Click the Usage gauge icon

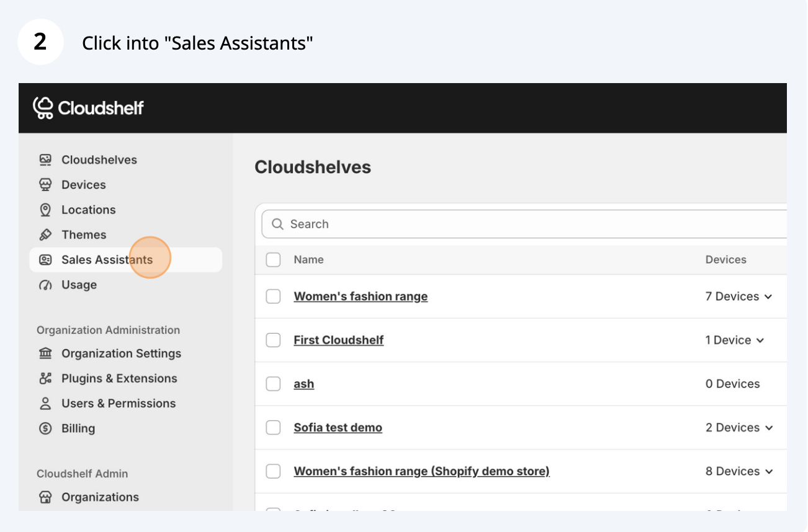(x=45, y=285)
